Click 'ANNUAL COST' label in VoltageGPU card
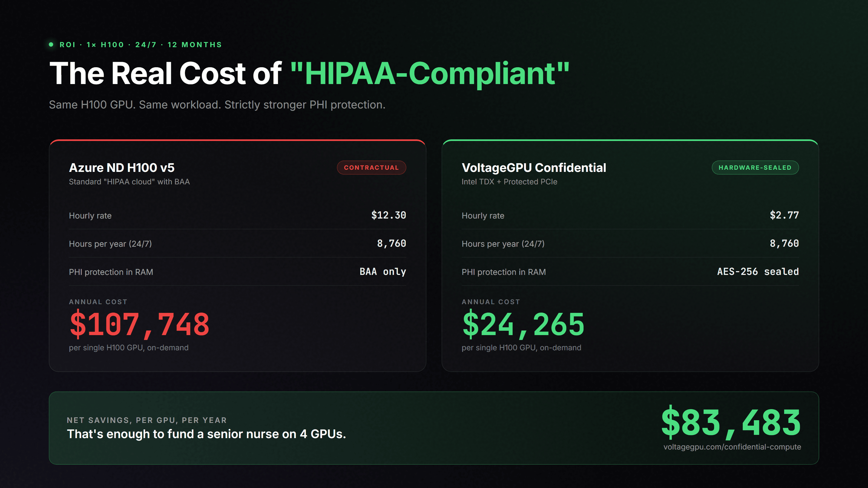The height and width of the screenshot is (488, 868). point(491,302)
